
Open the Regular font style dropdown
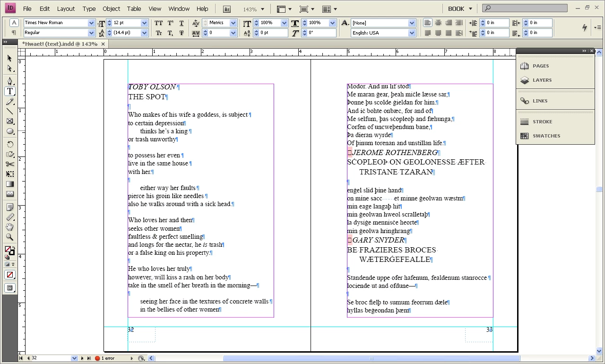click(x=92, y=33)
